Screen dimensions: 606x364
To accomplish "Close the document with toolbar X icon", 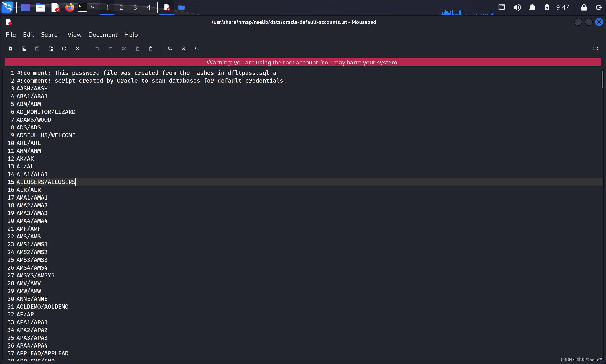I will [78, 48].
